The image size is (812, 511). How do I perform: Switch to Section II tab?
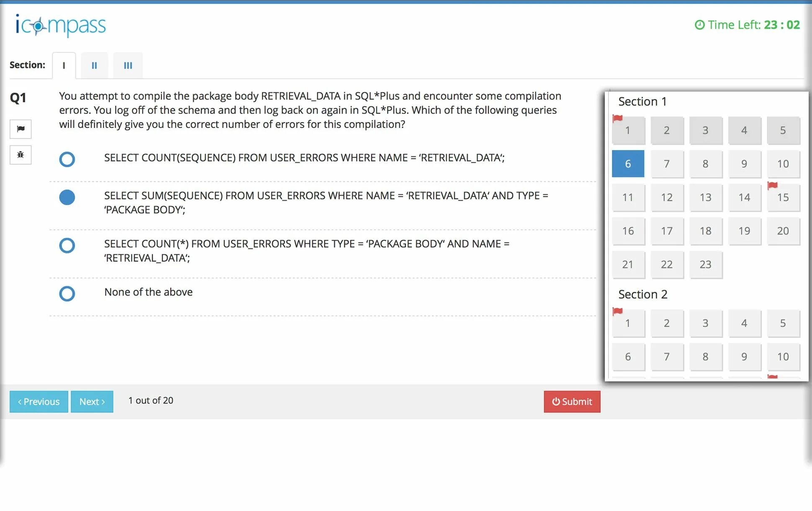point(94,65)
